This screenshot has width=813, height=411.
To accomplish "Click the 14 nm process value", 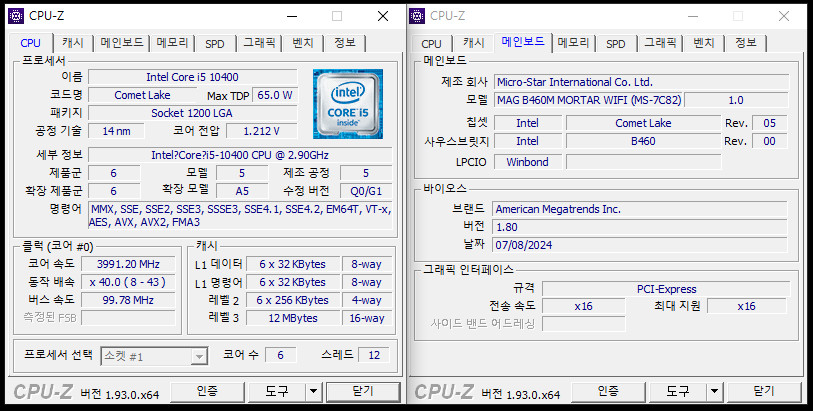I will click(116, 131).
